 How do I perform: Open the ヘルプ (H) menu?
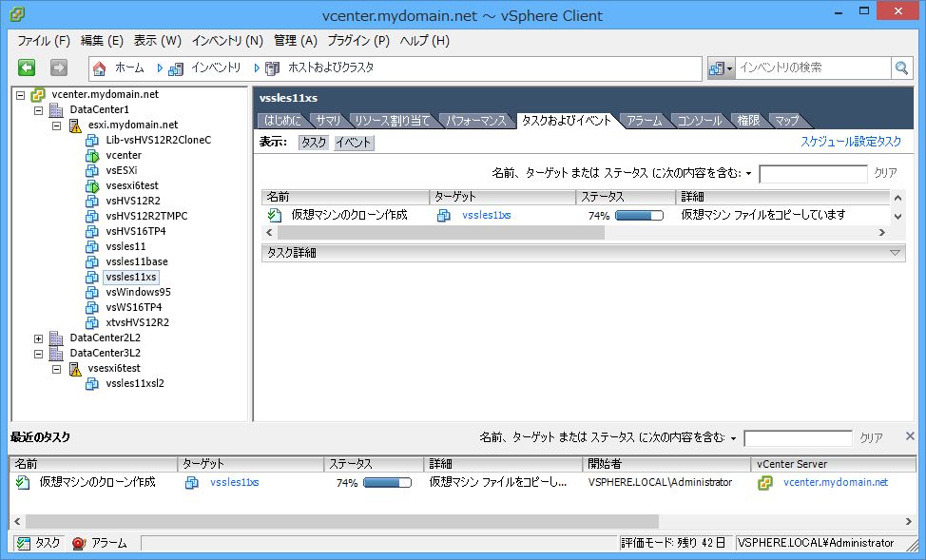(x=425, y=41)
